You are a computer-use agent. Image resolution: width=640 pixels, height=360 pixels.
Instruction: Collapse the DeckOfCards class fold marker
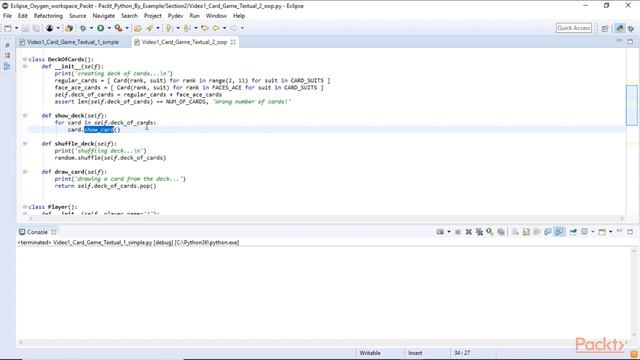[25, 59]
